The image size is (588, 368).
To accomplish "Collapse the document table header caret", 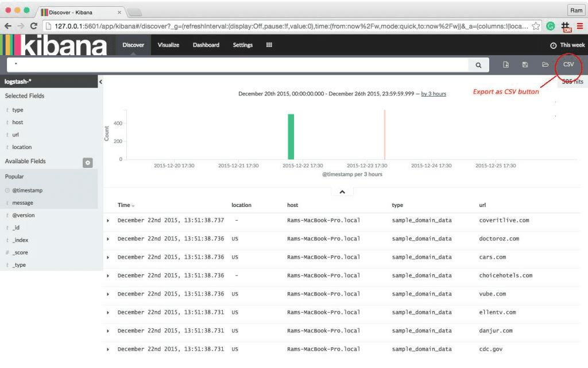I will tap(343, 191).
